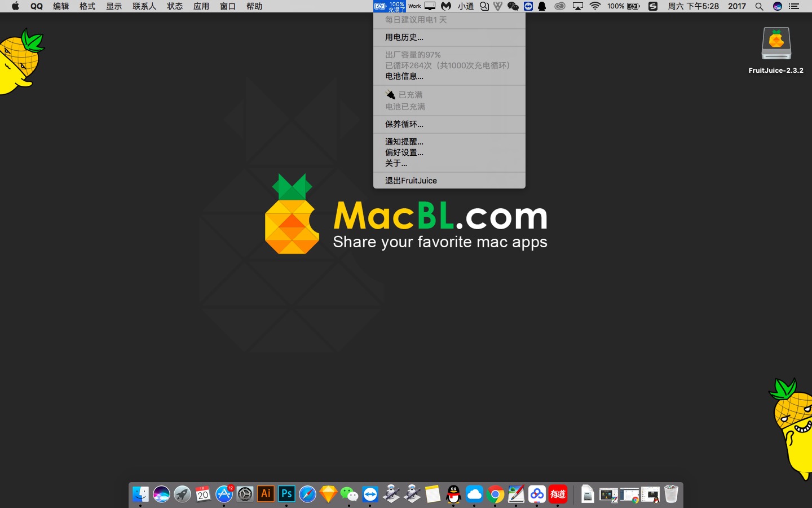Screen dimensions: 812x508
Task: Click the 周六 下午5:28 clock
Action: click(x=693, y=6)
